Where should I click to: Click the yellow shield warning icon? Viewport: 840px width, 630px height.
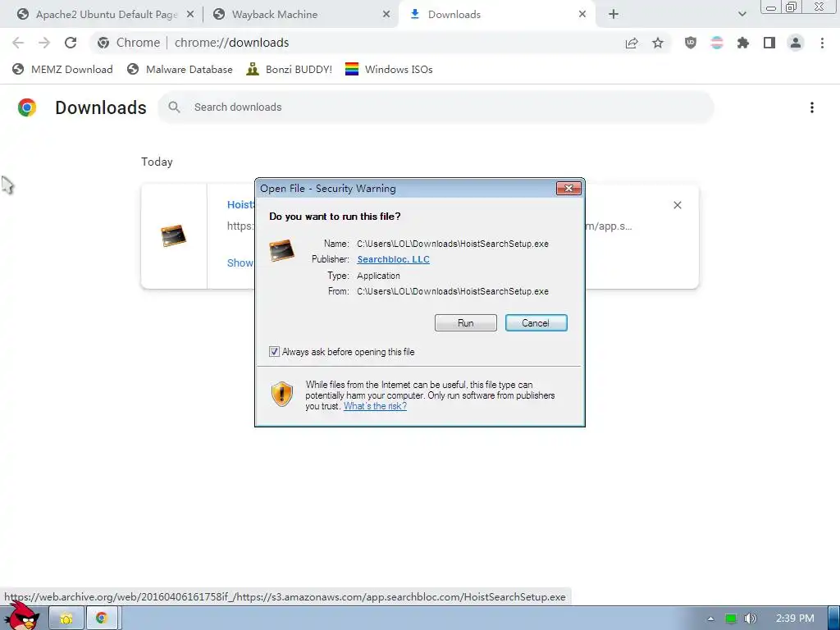pyautogui.click(x=282, y=395)
